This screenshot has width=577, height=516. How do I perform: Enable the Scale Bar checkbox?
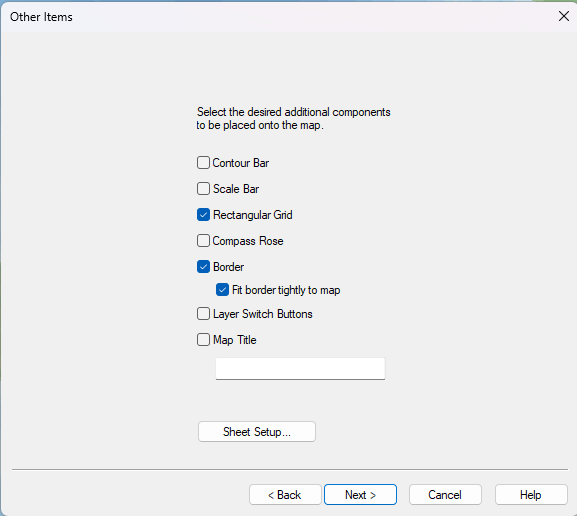tap(203, 189)
